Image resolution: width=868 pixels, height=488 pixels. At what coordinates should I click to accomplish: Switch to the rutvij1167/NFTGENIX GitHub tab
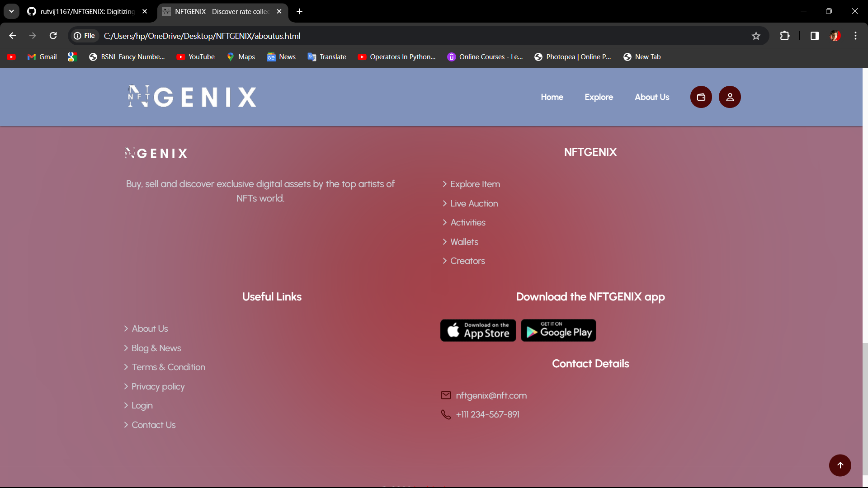(86, 11)
